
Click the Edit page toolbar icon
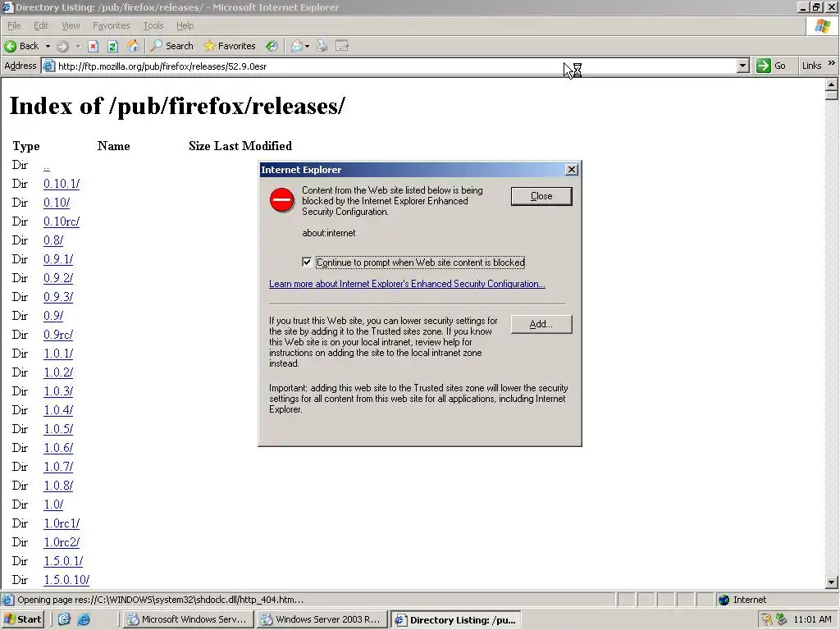(342, 46)
